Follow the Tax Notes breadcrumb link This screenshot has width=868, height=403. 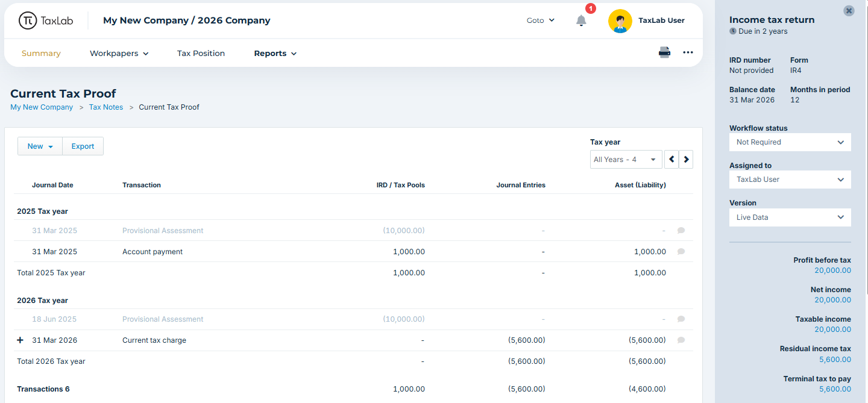106,107
